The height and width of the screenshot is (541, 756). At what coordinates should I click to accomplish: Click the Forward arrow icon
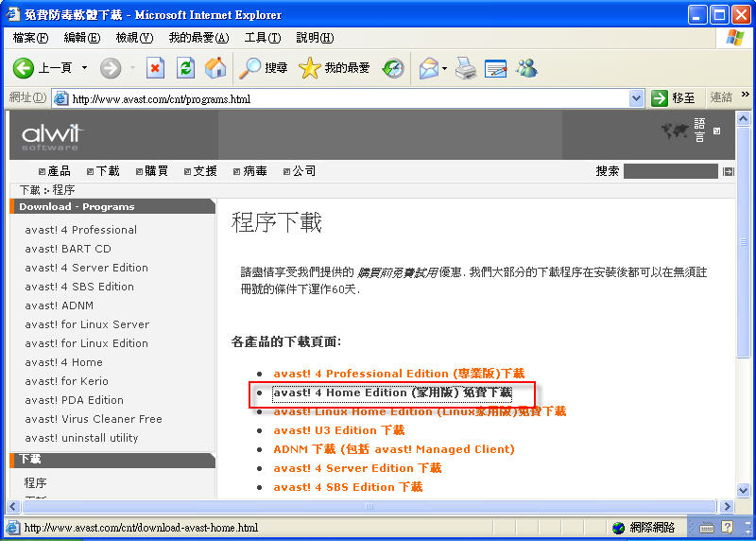click(x=111, y=68)
